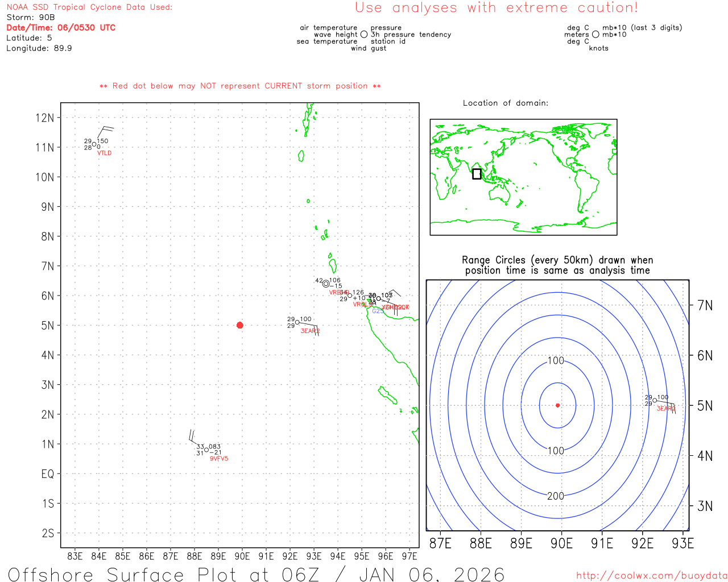Click the '7N' label on range plot axis

[x=705, y=306]
